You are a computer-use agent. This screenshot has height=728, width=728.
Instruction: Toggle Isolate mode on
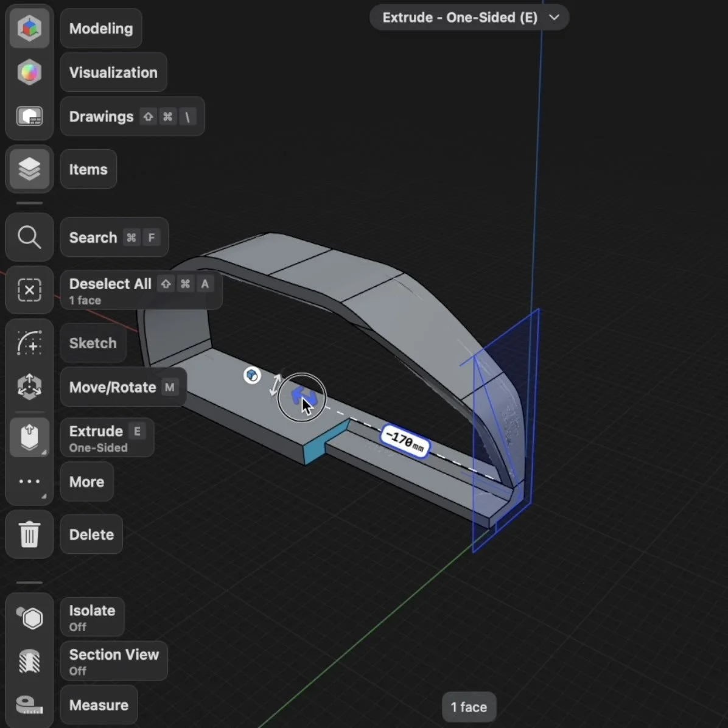click(29, 617)
